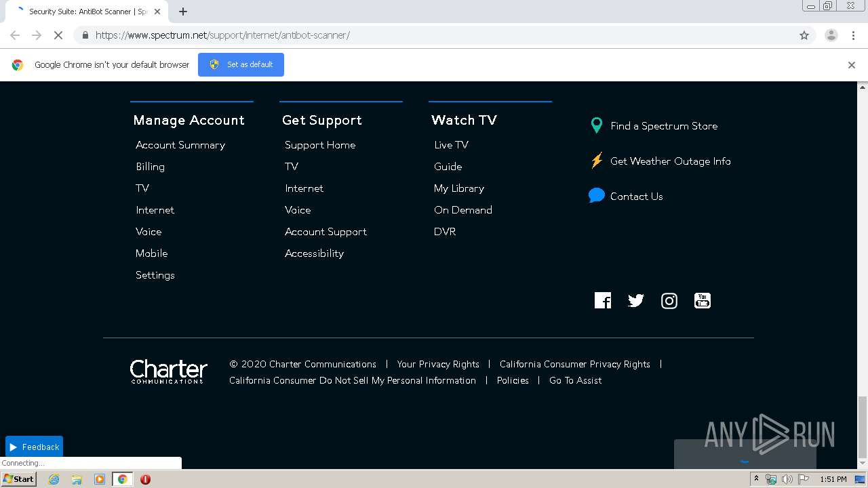Open Internet under Manage Account
Viewport: 868px width, 488px height.
(155, 209)
